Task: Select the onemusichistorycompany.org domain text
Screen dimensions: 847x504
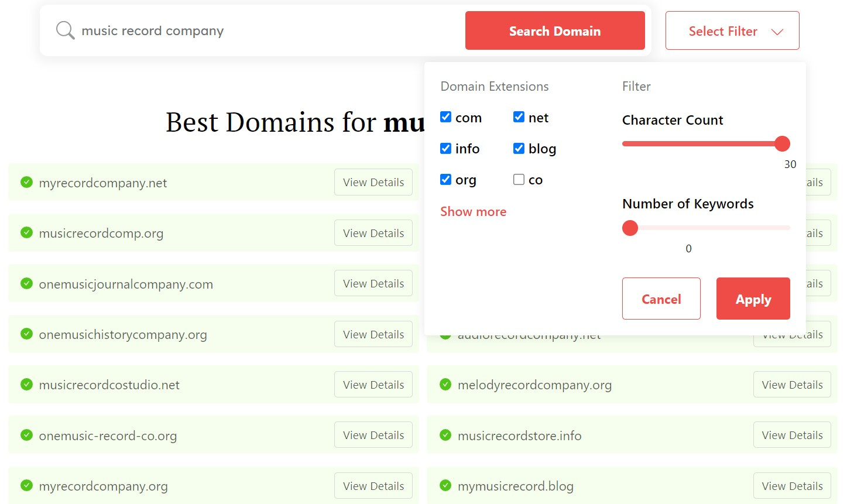Action: (123, 334)
